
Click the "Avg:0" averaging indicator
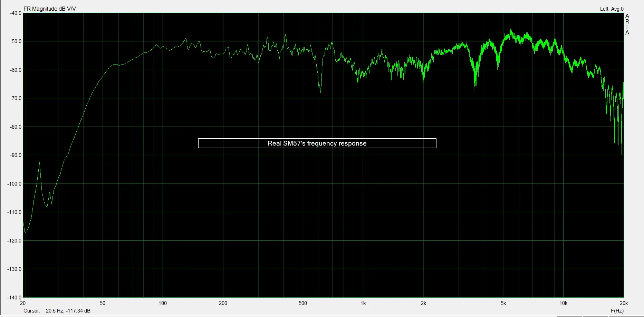tap(617, 9)
